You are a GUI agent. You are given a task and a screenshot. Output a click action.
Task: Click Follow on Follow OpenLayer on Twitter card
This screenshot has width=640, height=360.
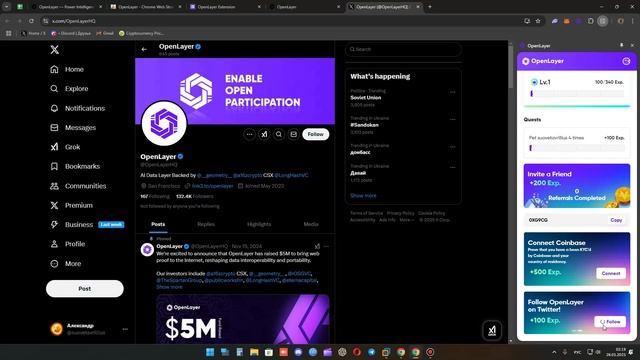[x=610, y=322]
